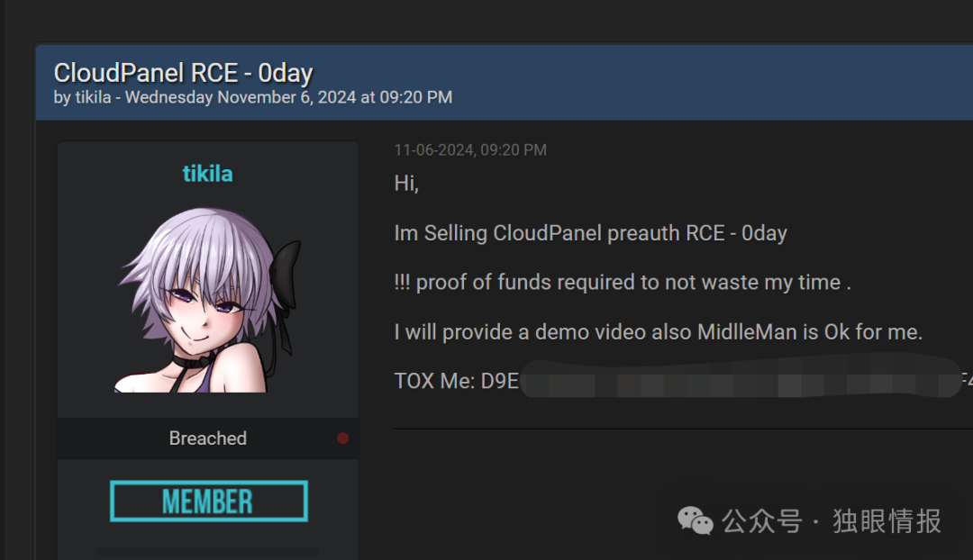Open the CloudPanel RCE - 0day thread title

tap(183, 73)
